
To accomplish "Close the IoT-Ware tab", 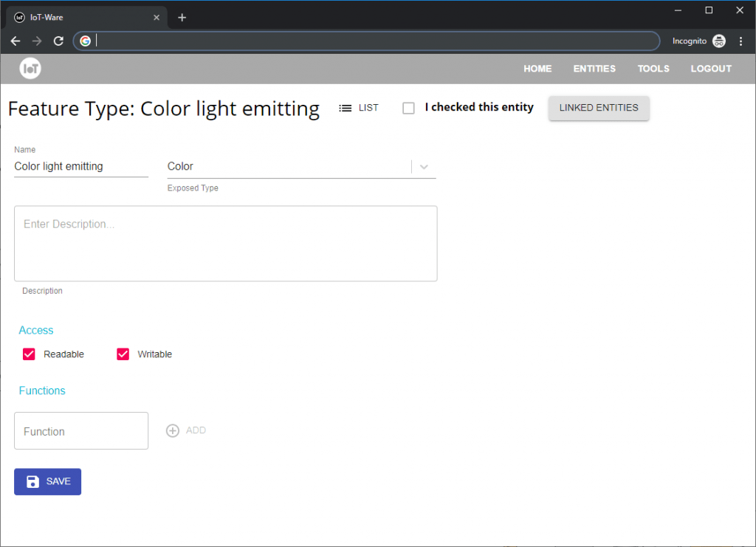I will tap(157, 18).
